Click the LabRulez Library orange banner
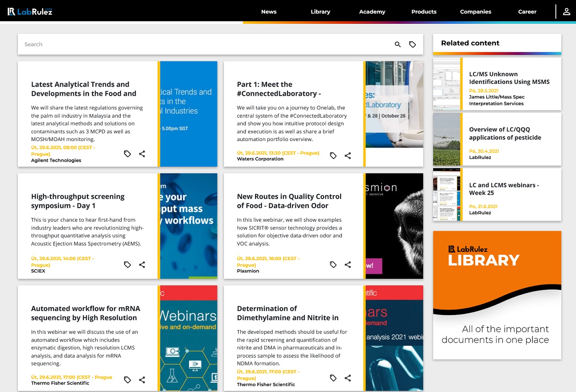This screenshot has width=576, height=392. (497, 295)
